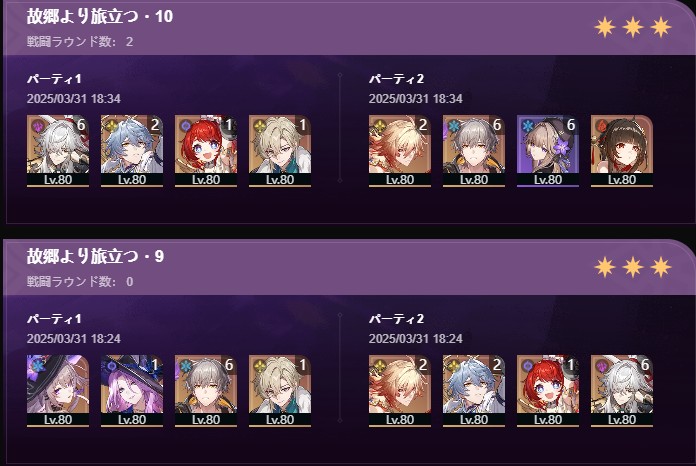The width and height of the screenshot is (696, 466).
Task: Select pink-haired black-hat character in stage 9 Party 1
Action: pyautogui.click(x=132, y=391)
